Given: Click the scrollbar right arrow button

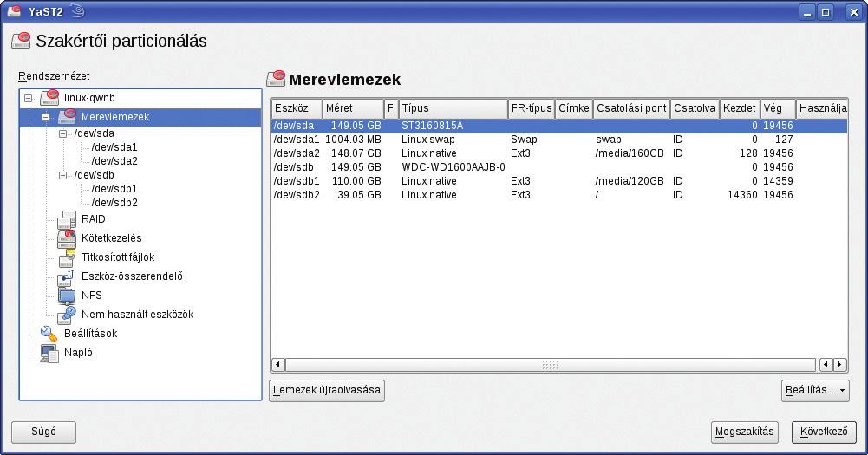Looking at the screenshot, I should pos(839,364).
